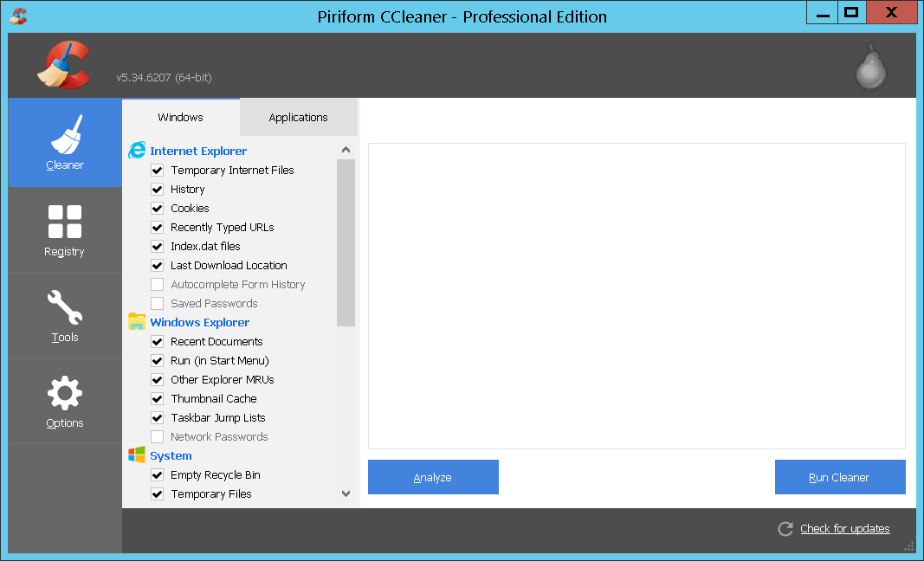
Task: Select the Windows Explorer section heading
Action: [200, 322]
